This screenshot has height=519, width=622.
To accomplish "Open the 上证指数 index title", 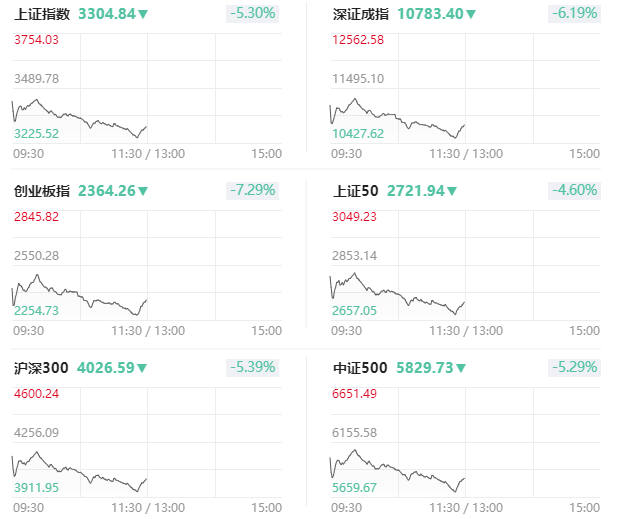I will pyautogui.click(x=42, y=14).
